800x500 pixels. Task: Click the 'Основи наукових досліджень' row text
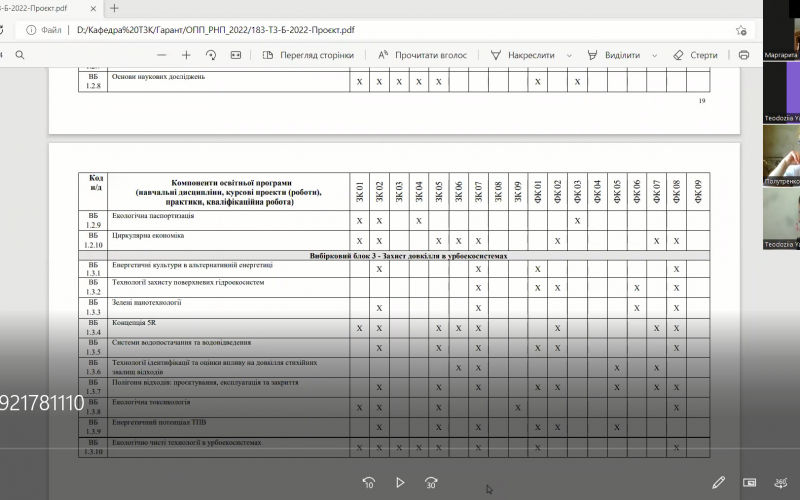158,77
